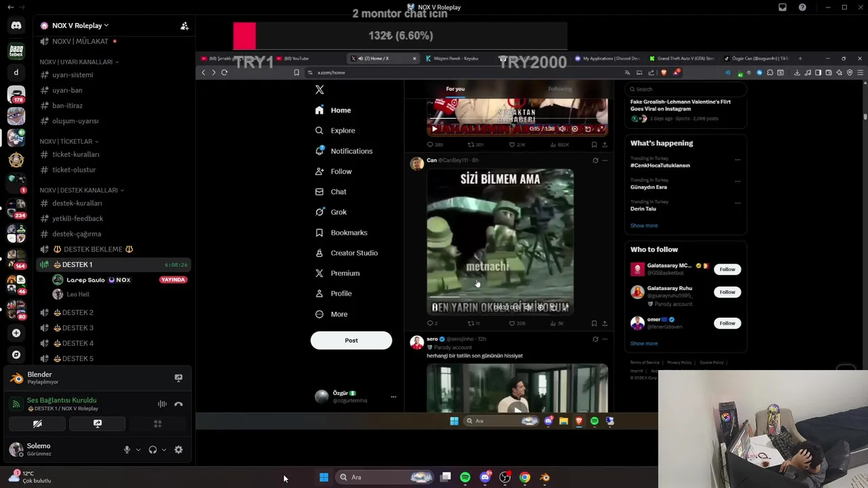Open account menu dots beside Özgür
The image size is (868, 488).
pos(393,396)
